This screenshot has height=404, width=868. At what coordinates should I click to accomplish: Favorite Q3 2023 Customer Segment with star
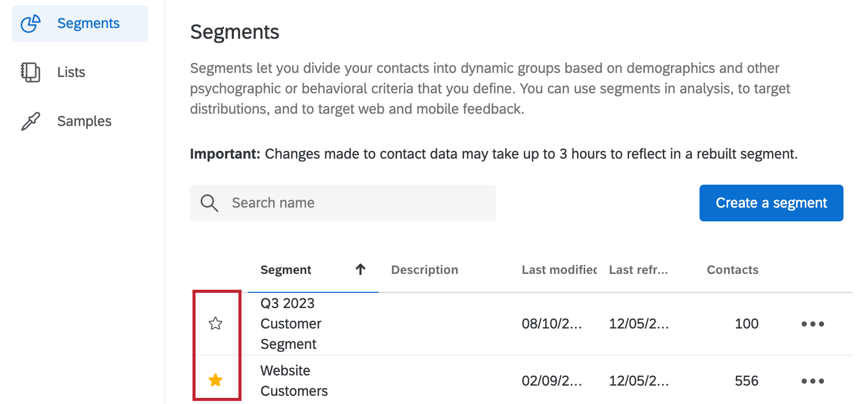click(215, 323)
